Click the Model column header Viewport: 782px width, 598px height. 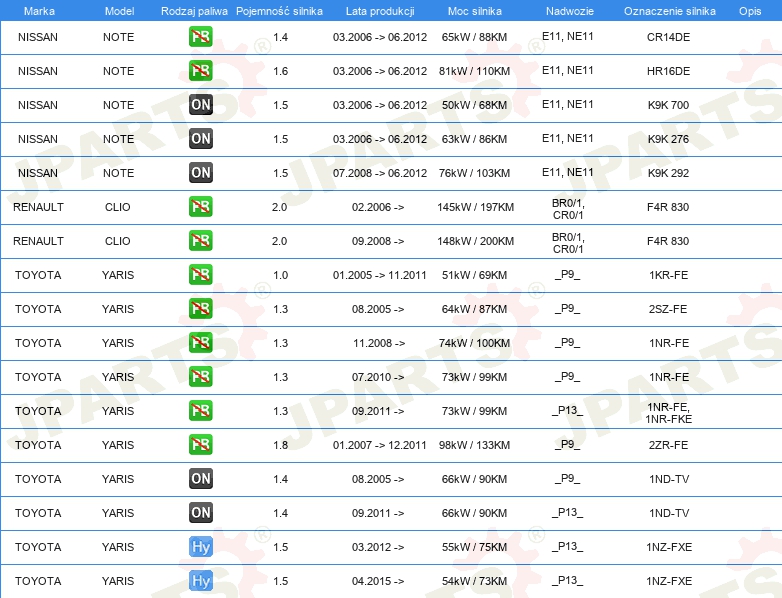(x=119, y=11)
